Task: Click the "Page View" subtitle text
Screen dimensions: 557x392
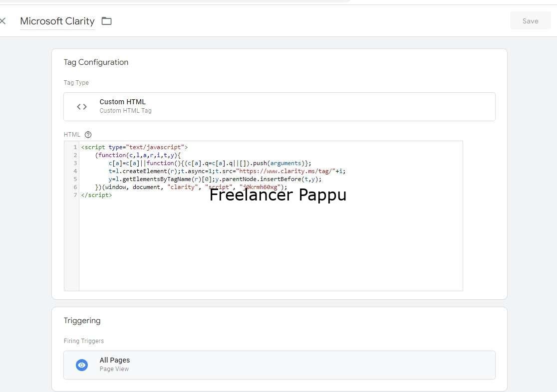Action: click(114, 369)
